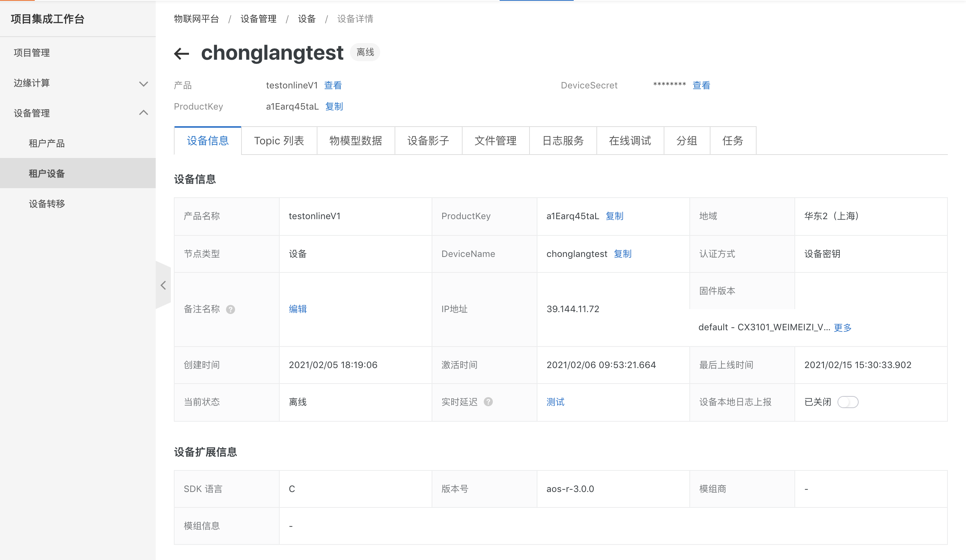Click 设备管理 breadcrumb
966x560 pixels.
(x=259, y=19)
